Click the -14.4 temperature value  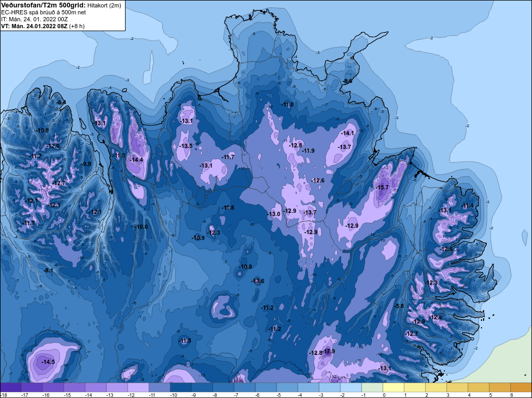(x=136, y=160)
